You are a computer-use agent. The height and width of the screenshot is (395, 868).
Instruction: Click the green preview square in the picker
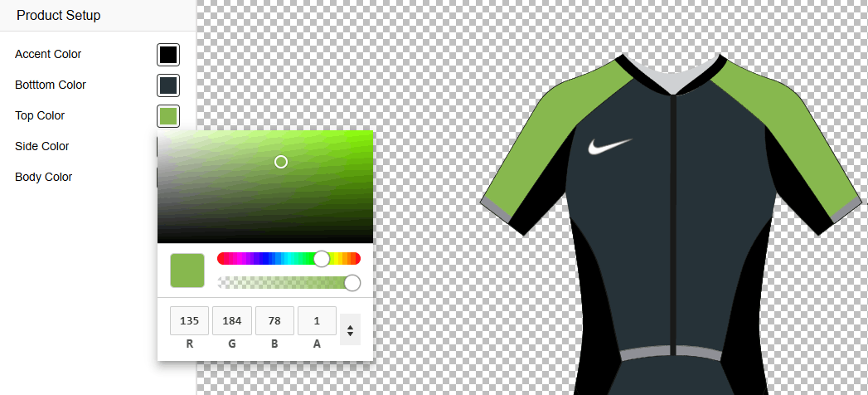click(x=187, y=271)
